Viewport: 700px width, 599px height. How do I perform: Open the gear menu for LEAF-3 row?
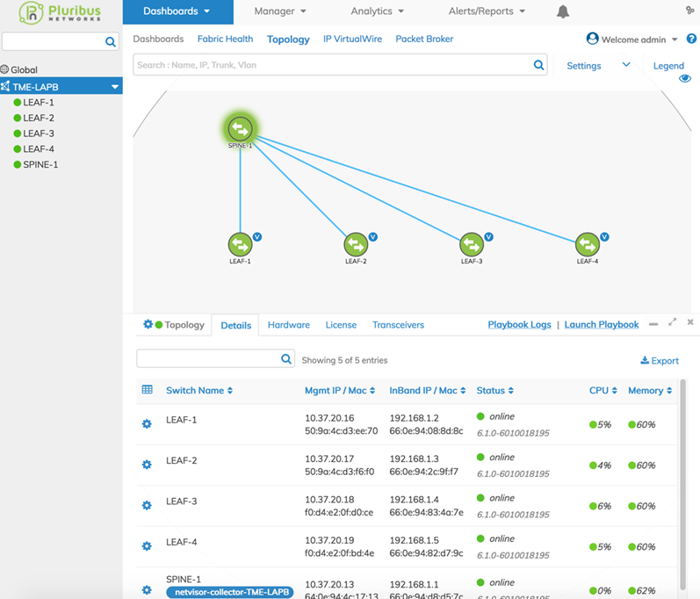[x=147, y=505]
